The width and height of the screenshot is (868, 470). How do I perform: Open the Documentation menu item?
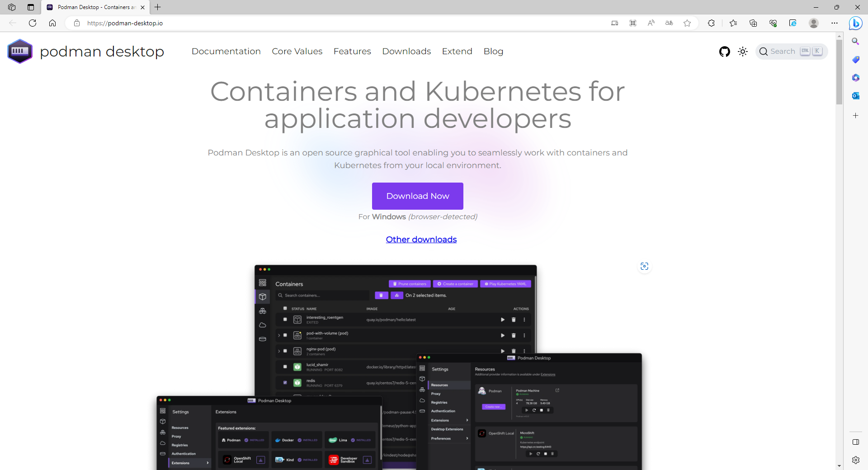[226, 52]
